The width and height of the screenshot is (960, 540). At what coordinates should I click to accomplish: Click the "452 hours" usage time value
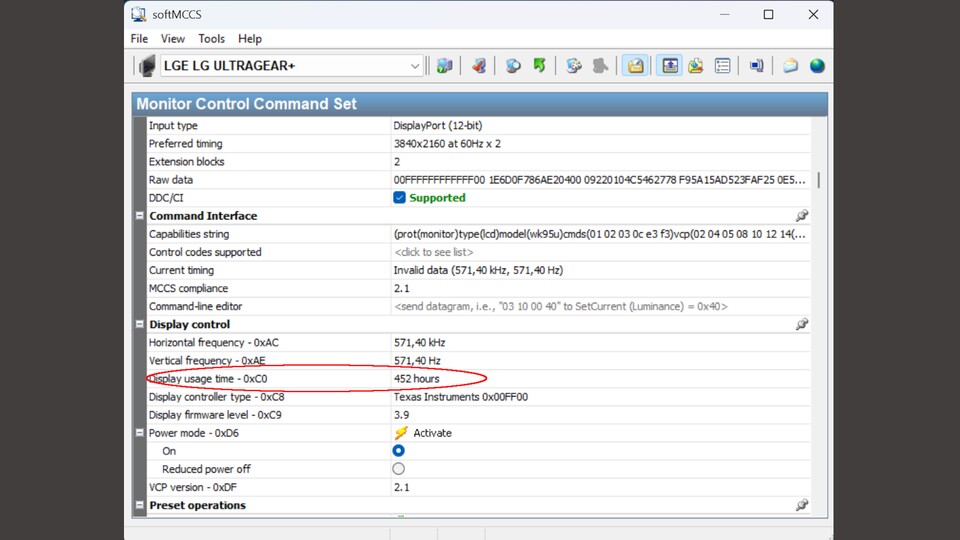(x=416, y=378)
